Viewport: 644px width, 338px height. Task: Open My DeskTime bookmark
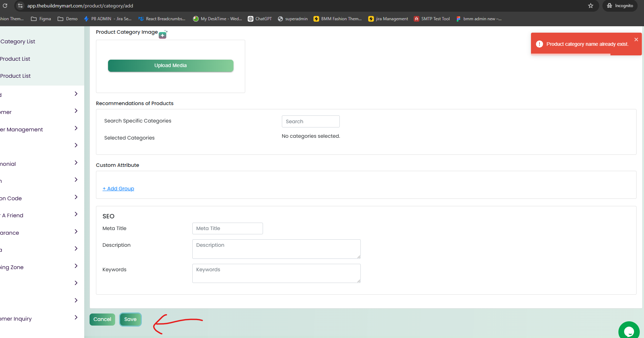coord(218,19)
